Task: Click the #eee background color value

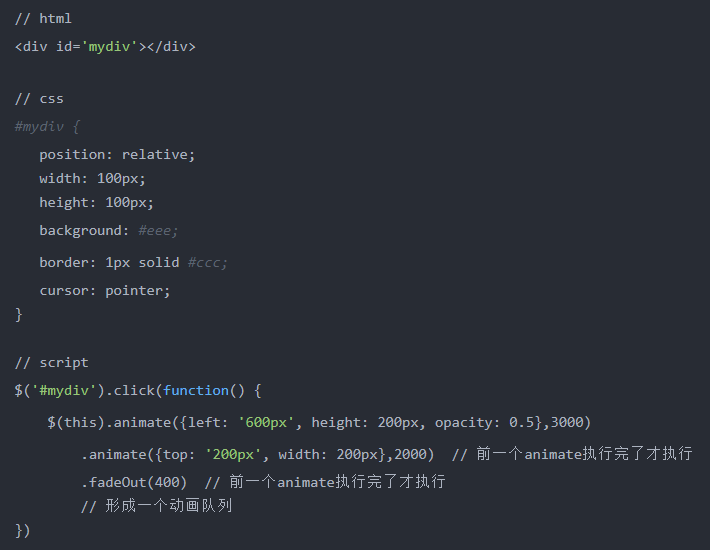Action: pyautogui.click(x=158, y=231)
